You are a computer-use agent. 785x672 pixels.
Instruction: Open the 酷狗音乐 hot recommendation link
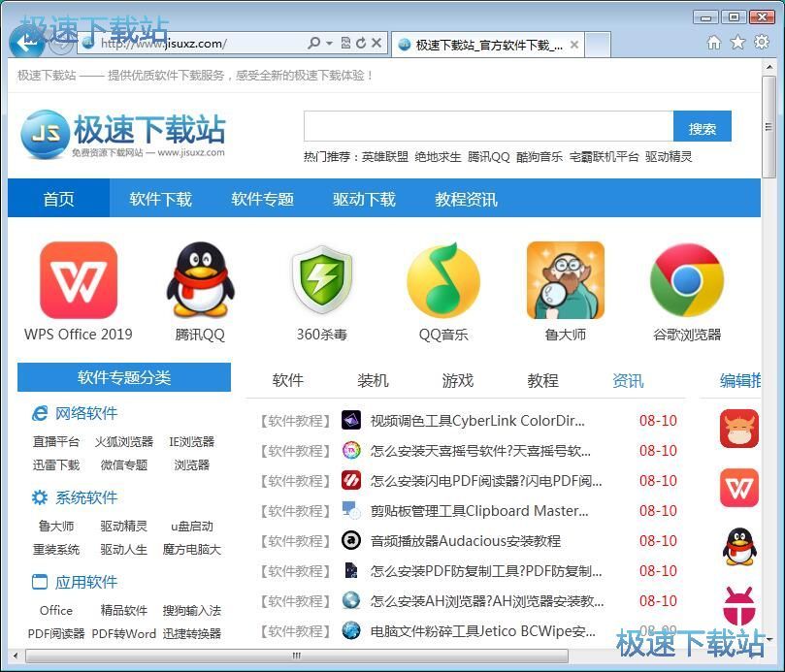tap(540, 157)
